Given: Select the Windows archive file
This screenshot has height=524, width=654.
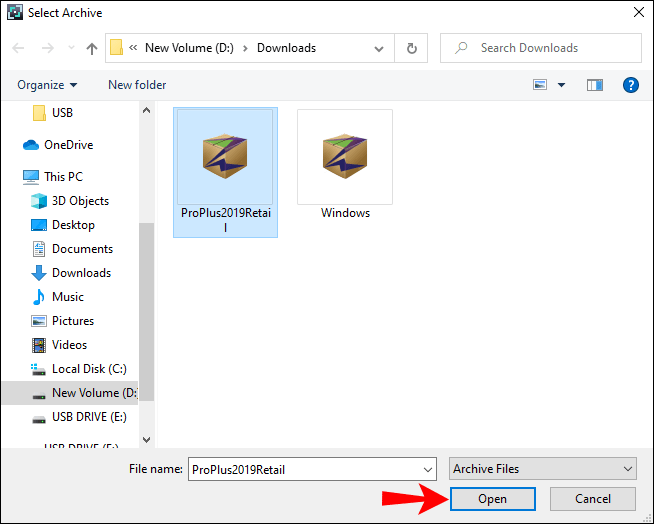Looking at the screenshot, I should tap(345, 164).
